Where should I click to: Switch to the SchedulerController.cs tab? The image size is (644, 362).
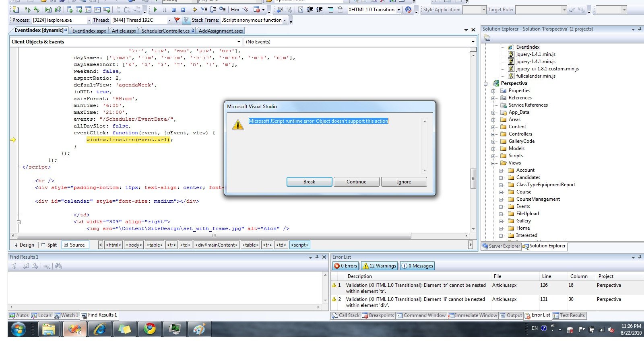(165, 31)
